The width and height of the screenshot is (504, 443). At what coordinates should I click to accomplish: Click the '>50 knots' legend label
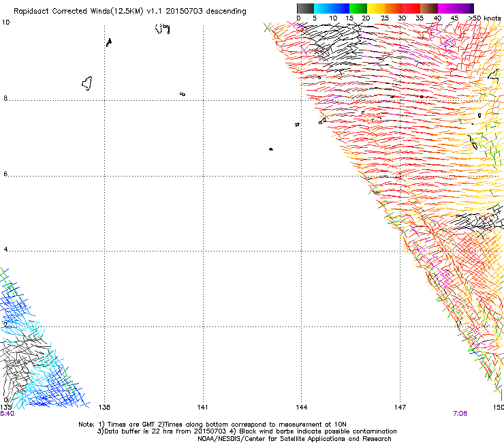pyautogui.click(x=485, y=18)
